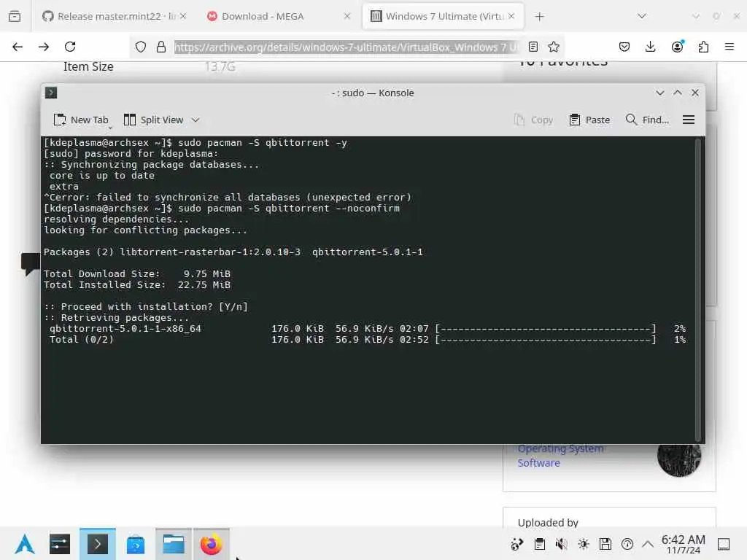
Task: Open brightness tray icon
Action: click(583, 544)
